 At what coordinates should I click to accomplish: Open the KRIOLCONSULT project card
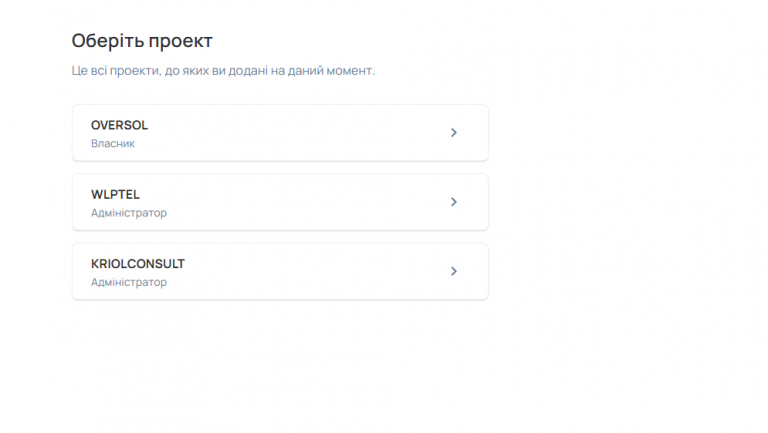(280, 271)
